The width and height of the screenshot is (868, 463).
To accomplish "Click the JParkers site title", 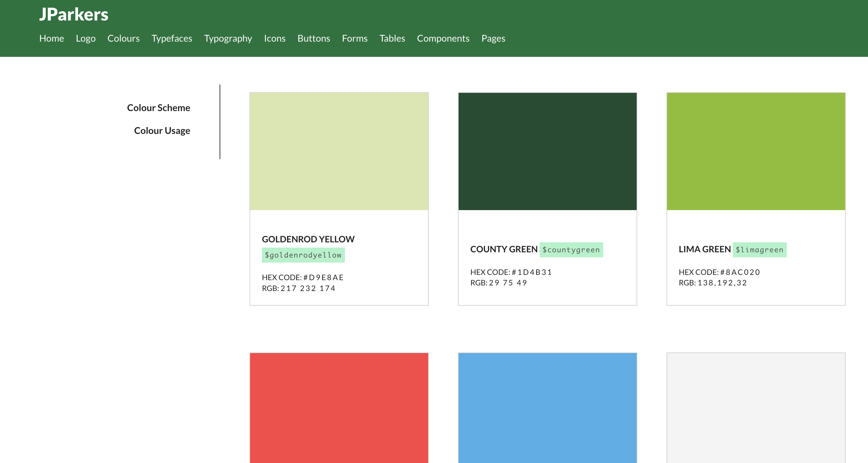I will pyautogui.click(x=73, y=14).
